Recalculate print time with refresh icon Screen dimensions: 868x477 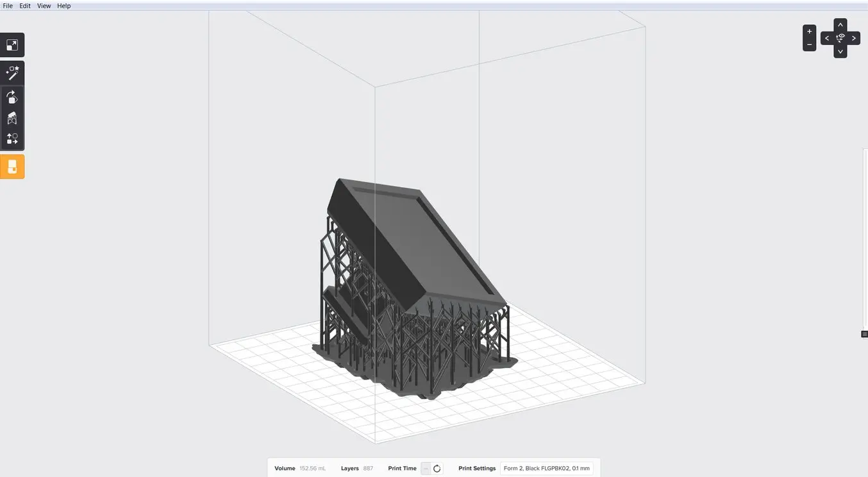437,469
